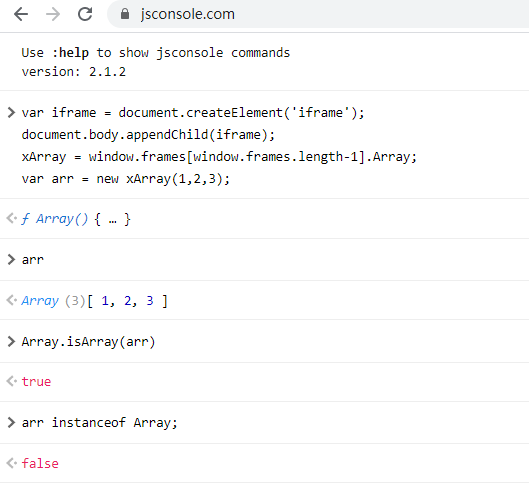Click the prompt chevron beside var iframe code

pos(11,112)
